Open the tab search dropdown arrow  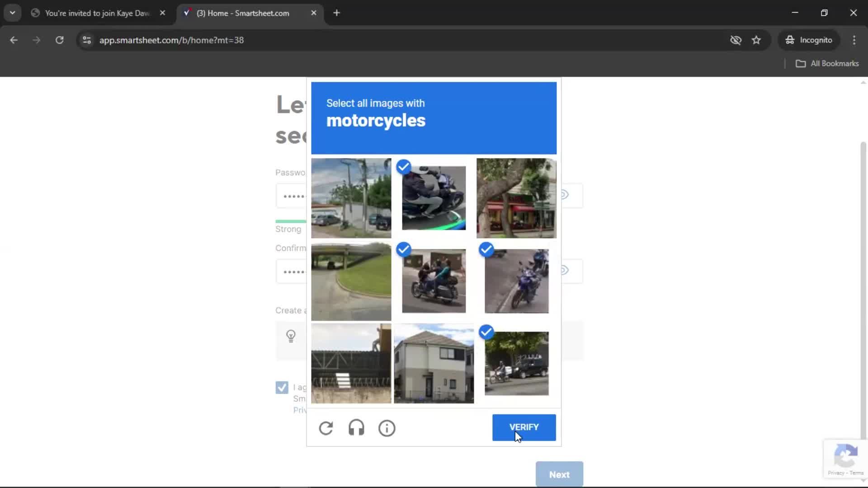tap(12, 13)
